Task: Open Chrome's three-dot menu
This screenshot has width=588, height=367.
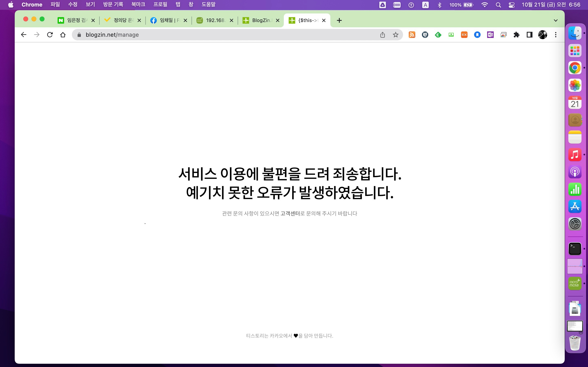Action: [556, 35]
